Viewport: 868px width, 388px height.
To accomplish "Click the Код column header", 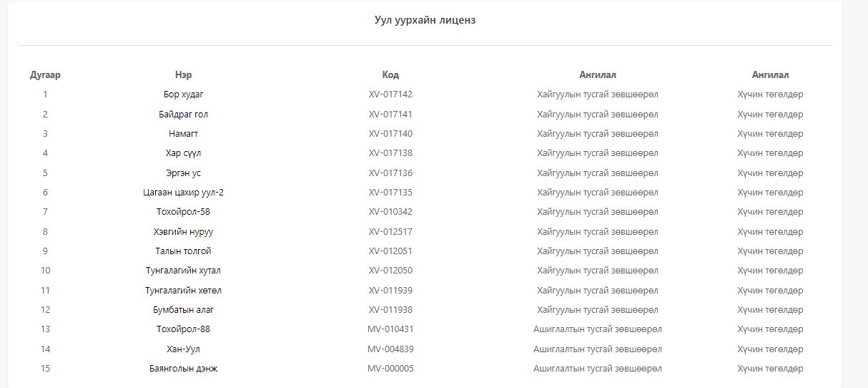I will point(390,74).
